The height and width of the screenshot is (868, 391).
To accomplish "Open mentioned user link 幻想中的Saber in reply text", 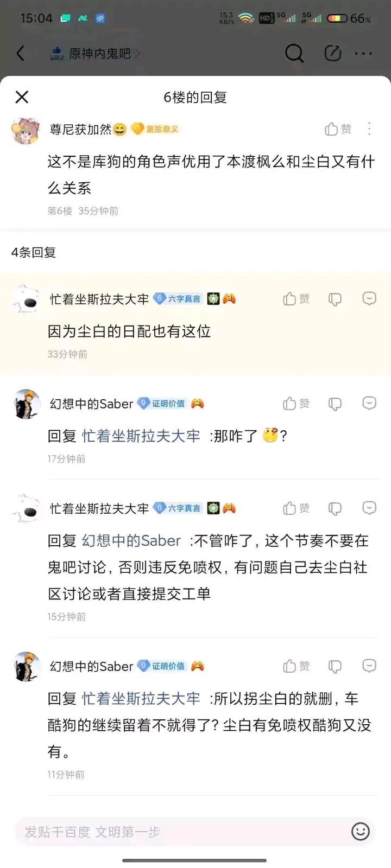I will point(131,541).
